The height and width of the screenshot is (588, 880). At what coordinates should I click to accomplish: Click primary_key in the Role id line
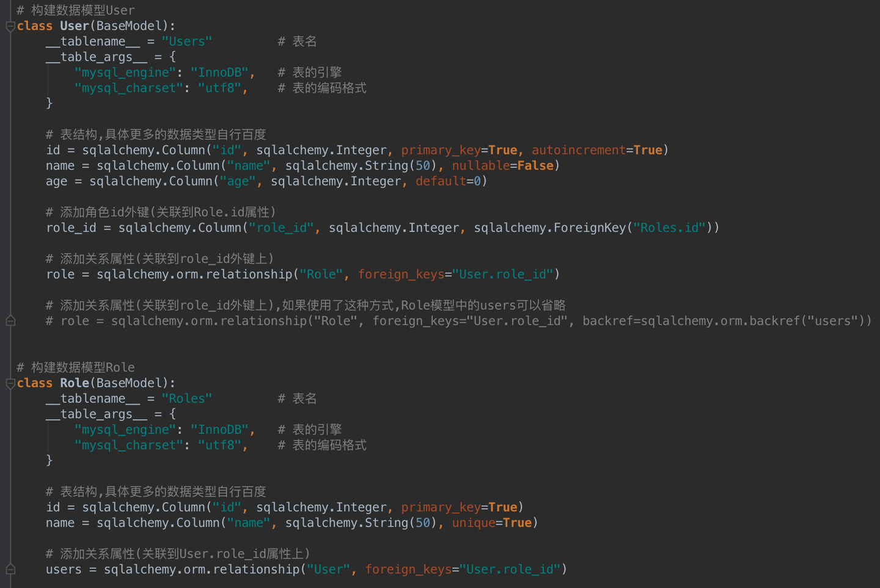(441, 507)
